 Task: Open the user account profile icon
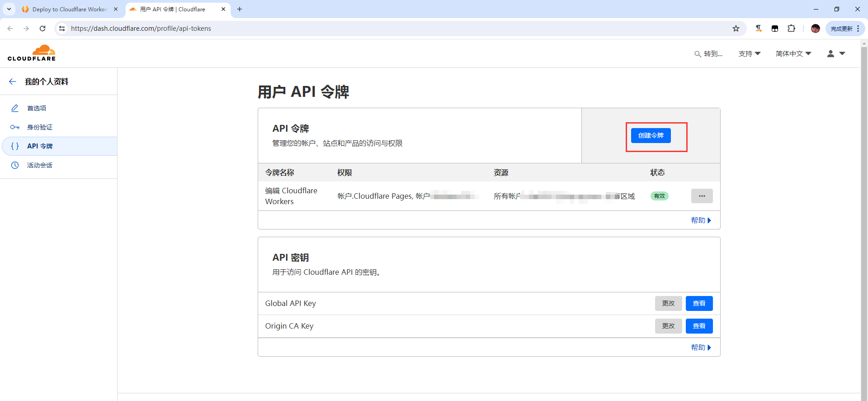pos(830,53)
